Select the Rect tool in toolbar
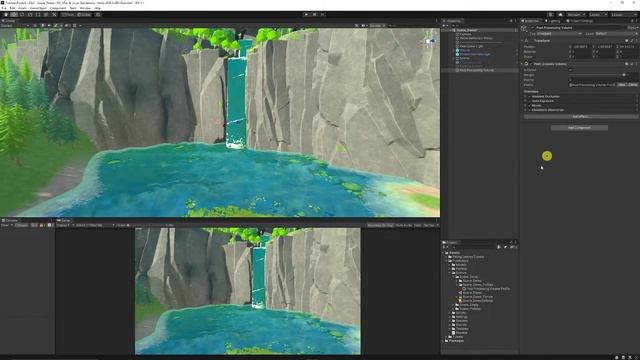640x360 pixels. coord(38,15)
